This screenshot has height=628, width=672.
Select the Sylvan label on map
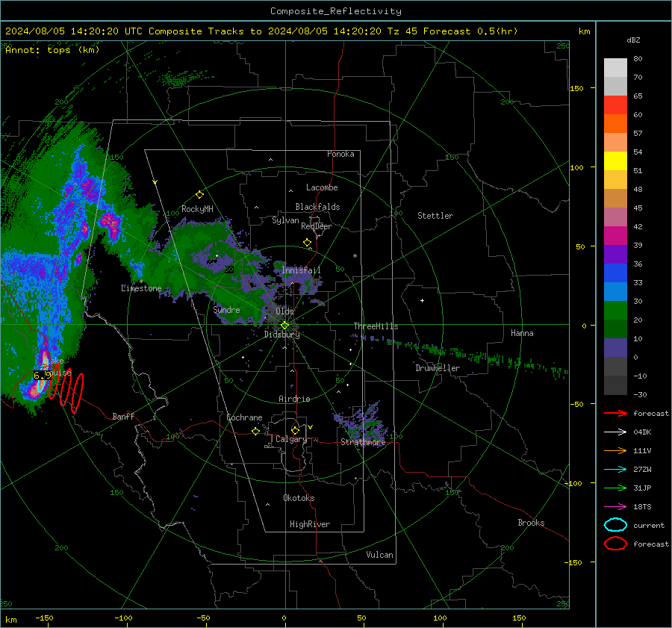285,220
